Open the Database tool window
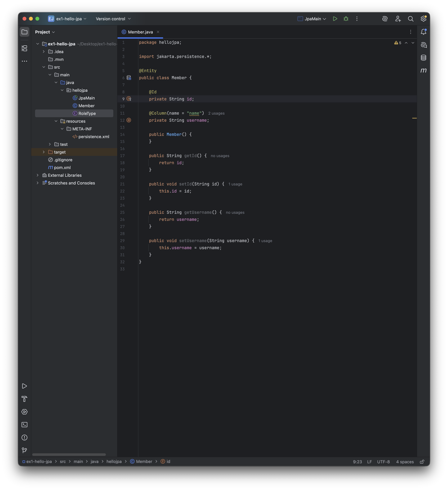448x490 pixels. pyautogui.click(x=423, y=58)
